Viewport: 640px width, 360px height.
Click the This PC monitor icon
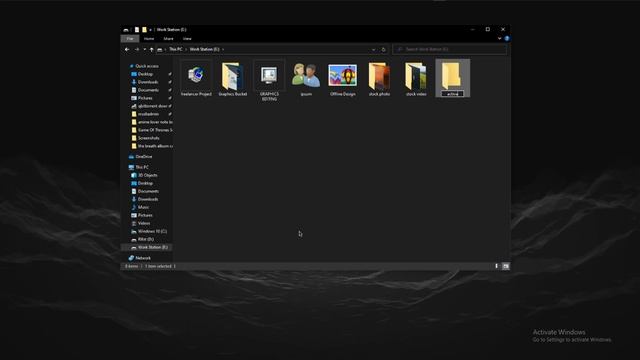pos(131,167)
